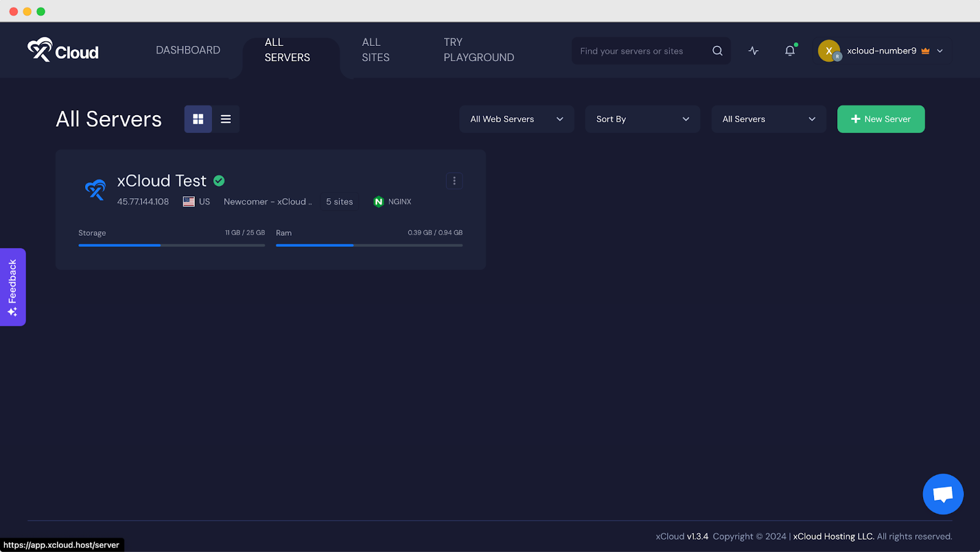Image resolution: width=980 pixels, height=552 pixels.
Task: Open the Sort By dropdown
Action: coord(642,119)
